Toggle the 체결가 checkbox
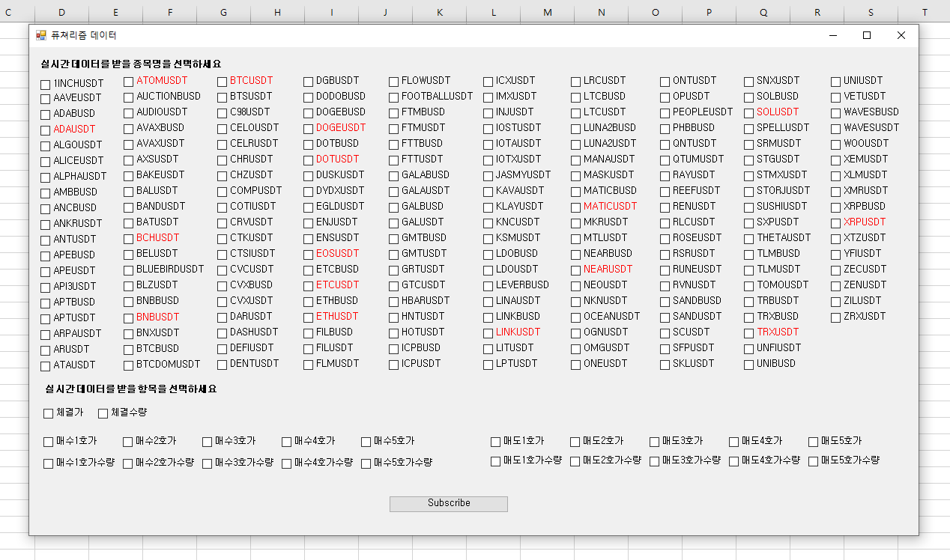Viewport: 950px width, 560px height. point(49,413)
